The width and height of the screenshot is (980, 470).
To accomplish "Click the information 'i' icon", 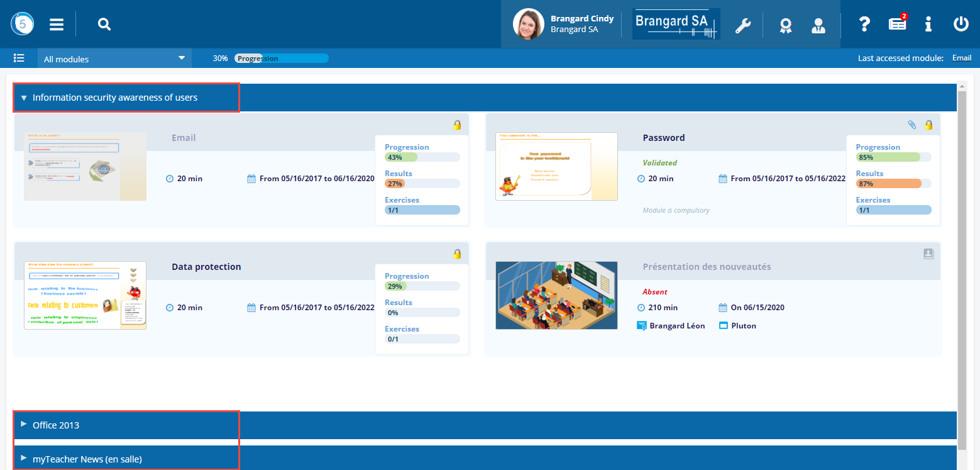I will coord(928,25).
